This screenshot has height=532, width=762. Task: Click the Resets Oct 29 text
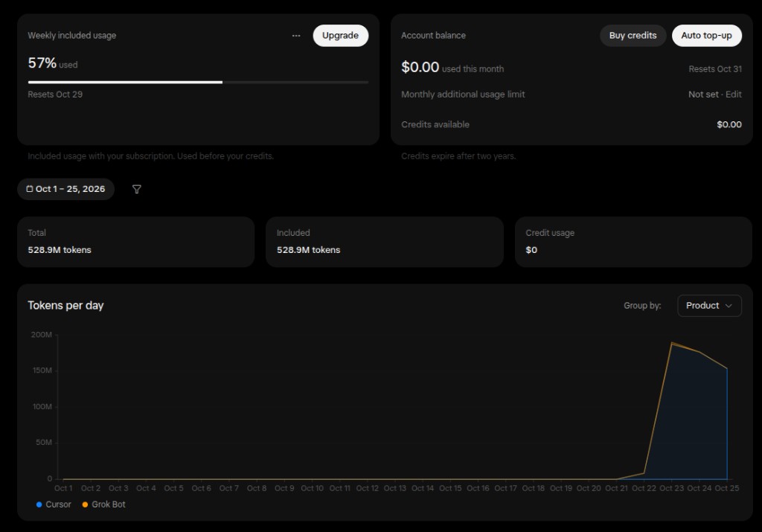pyautogui.click(x=55, y=94)
